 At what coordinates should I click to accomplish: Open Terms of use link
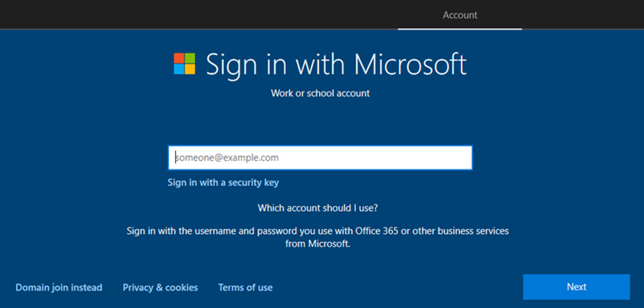pyautogui.click(x=245, y=288)
